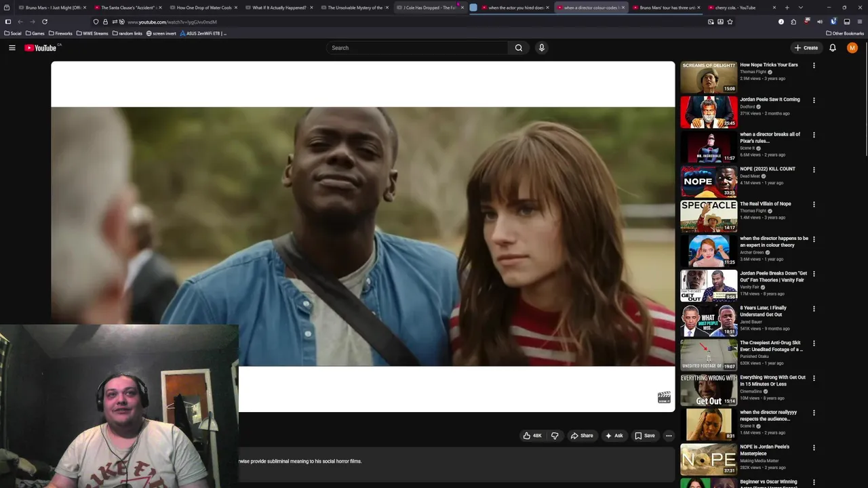Open Thomas Flight channel under How Nope Tricks
Viewport: 868px width, 488px height.
[x=753, y=72]
